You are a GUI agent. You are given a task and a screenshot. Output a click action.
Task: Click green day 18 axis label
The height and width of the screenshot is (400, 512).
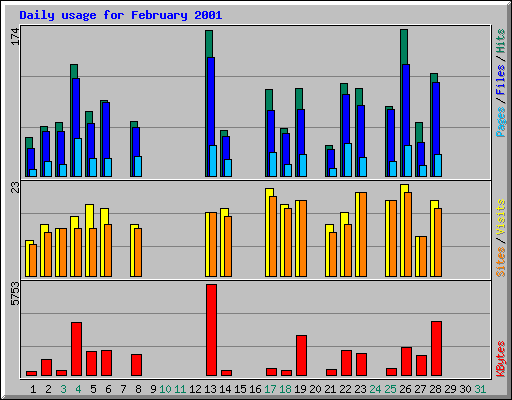point(285,389)
